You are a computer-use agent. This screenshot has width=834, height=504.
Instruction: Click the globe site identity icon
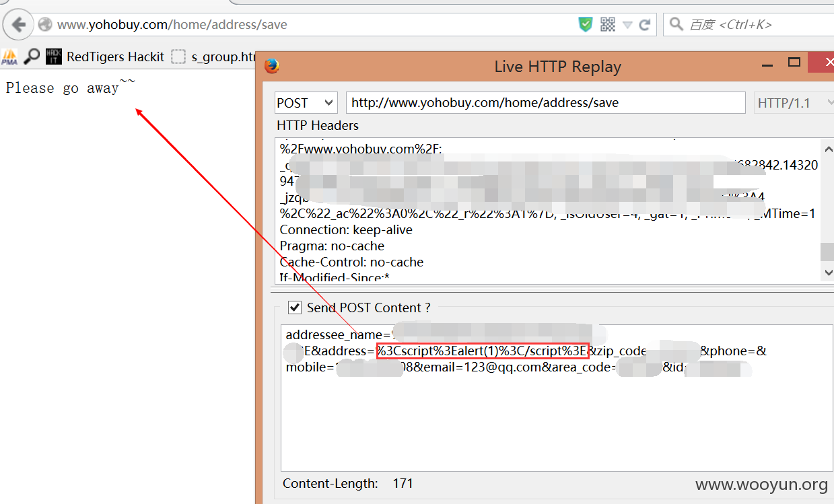pyautogui.click(x=45, y=25)
